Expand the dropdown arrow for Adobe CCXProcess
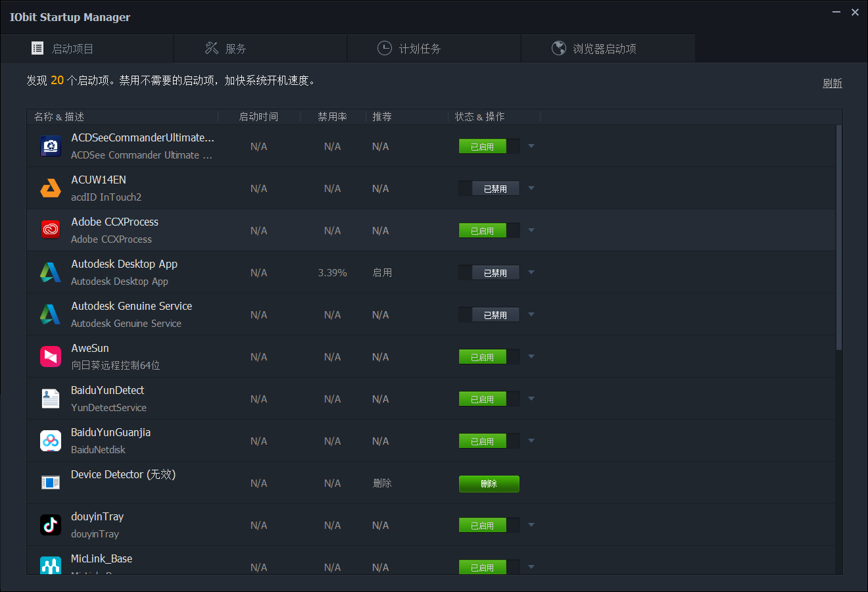The width and height of the screenshot is (868, 592). pyautogui.click(x=531, y=230)
